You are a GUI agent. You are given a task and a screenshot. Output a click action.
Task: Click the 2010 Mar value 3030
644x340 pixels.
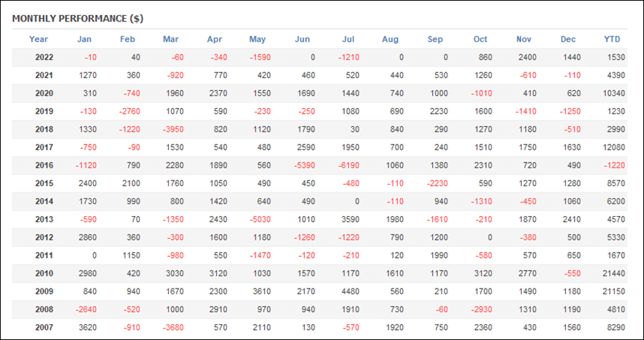(x=175, y=273)
